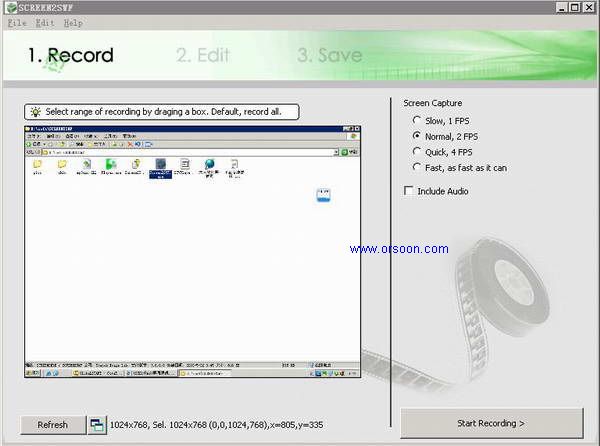600x446 pixels.
Task: Enable the Include Audio checkbox
Action: 408,191
